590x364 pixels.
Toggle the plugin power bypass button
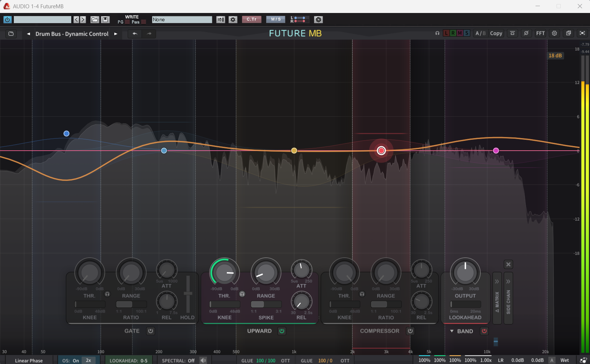(7, 19)
